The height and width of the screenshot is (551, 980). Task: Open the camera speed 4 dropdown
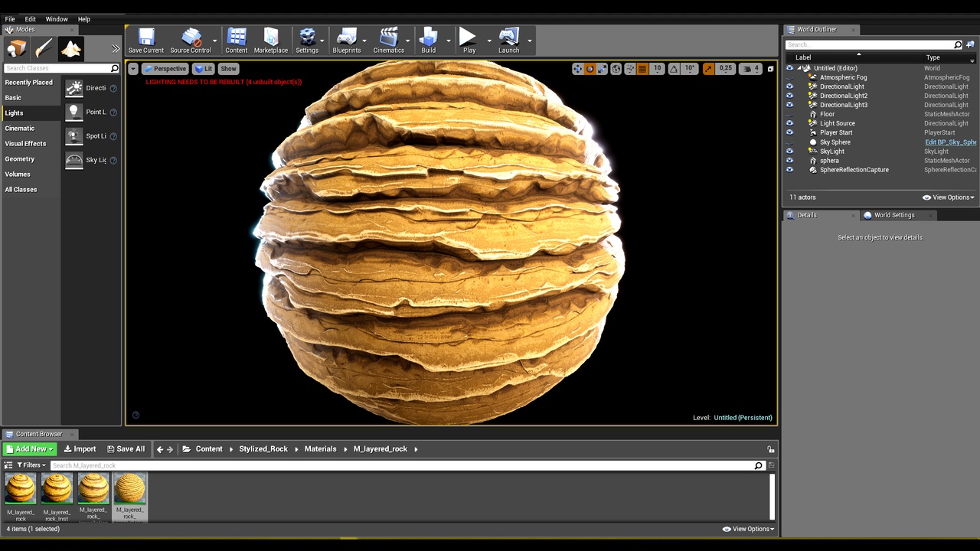pyautogui.click(x=752, y=69)
